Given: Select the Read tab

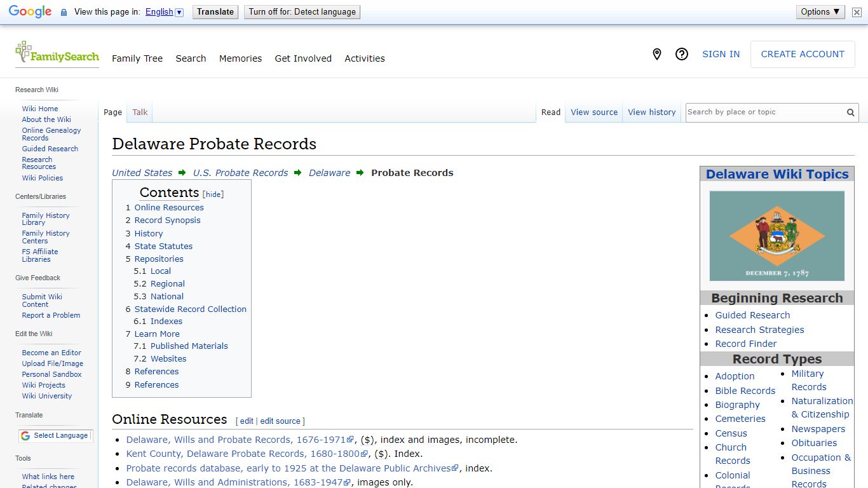Looking at the screenshot, I should point(551,112).
